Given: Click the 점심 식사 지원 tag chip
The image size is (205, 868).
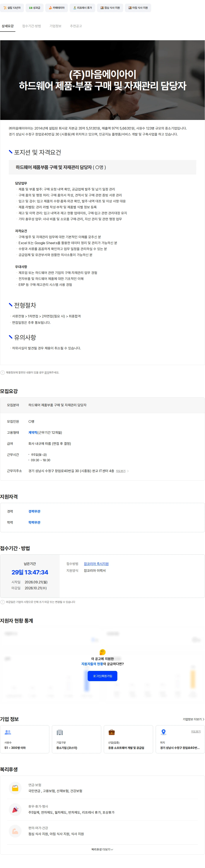Looking at the screenshot, I should click(x=110, y=8).
